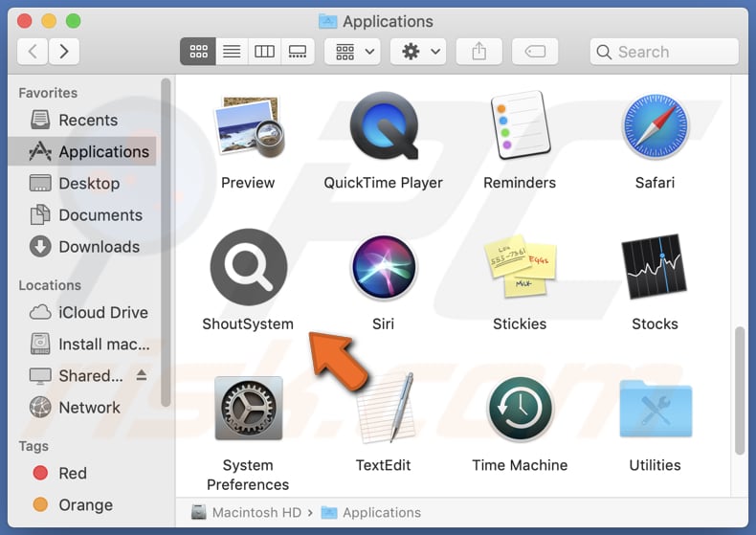Switch to list view mode
Viewport: 756px width, 535px height.
pos(232,51)
